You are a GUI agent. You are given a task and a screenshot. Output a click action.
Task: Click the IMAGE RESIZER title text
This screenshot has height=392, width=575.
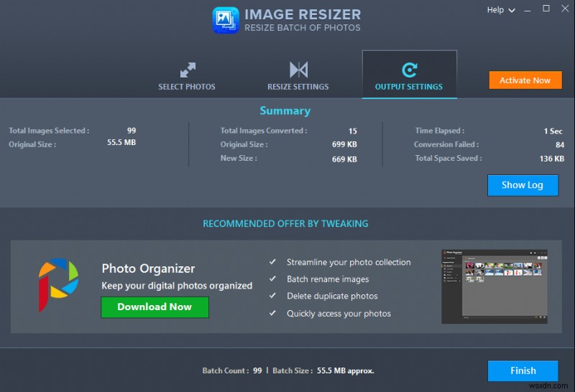303,14
